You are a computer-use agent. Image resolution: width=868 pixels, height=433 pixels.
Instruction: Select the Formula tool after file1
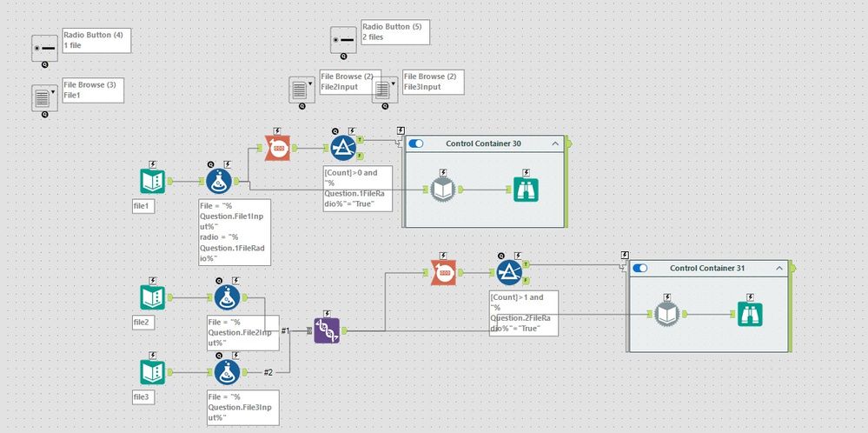219,181
